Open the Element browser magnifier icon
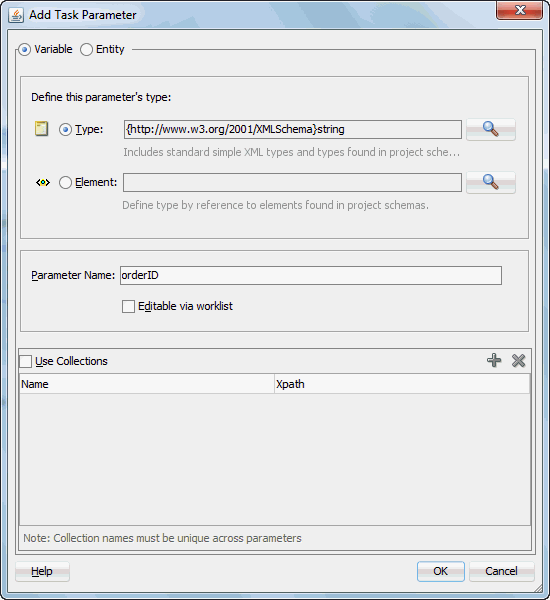 tap(491, 183)
